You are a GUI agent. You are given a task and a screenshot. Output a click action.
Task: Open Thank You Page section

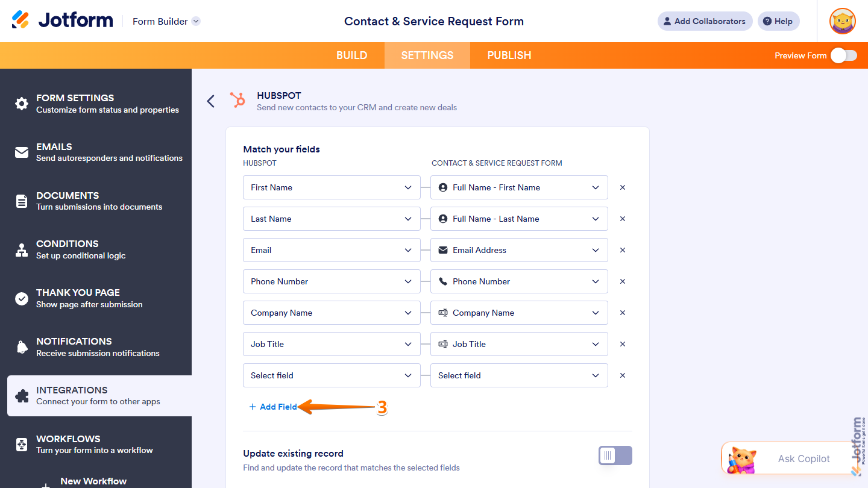[x=96, y=299]
